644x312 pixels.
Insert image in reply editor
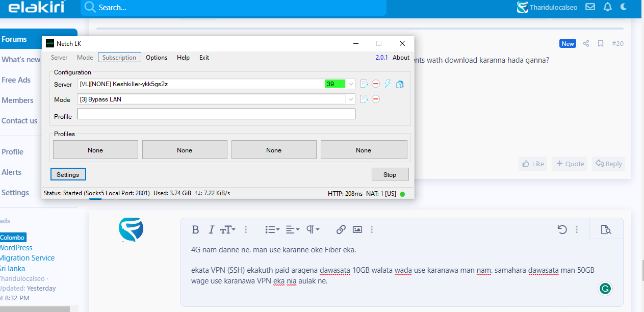(357, 230)
